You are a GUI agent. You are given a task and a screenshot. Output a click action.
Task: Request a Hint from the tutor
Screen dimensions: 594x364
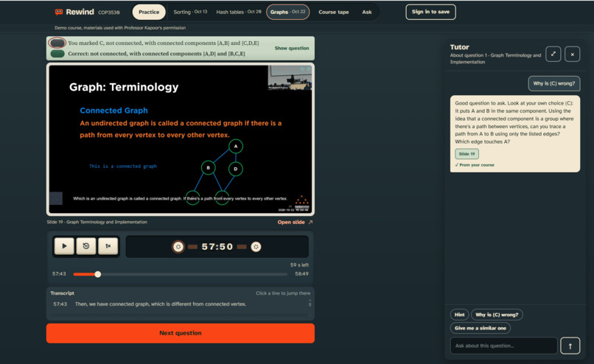[460, 315]
